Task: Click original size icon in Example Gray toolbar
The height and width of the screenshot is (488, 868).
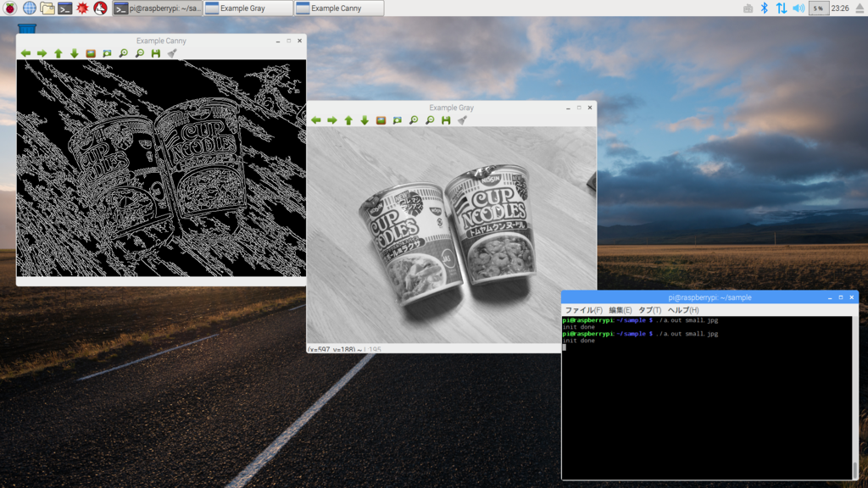Action: pos(381,120)
